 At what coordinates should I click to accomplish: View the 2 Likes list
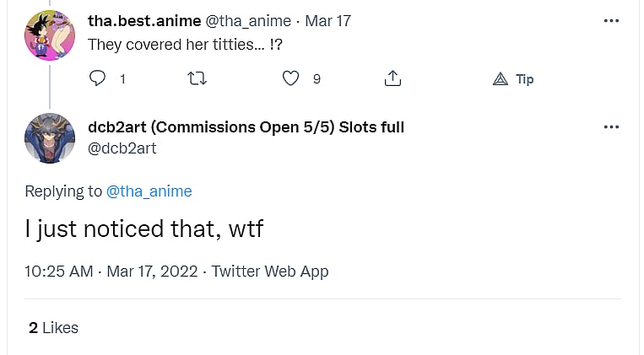pyautogui.click(x=53, y=328)
